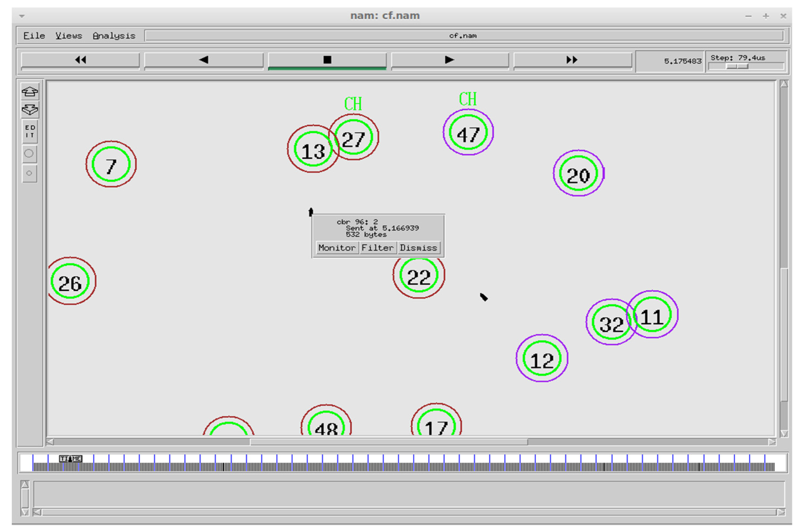
Task: Dismiss the cbr packet popup
Action: point(418,248)
